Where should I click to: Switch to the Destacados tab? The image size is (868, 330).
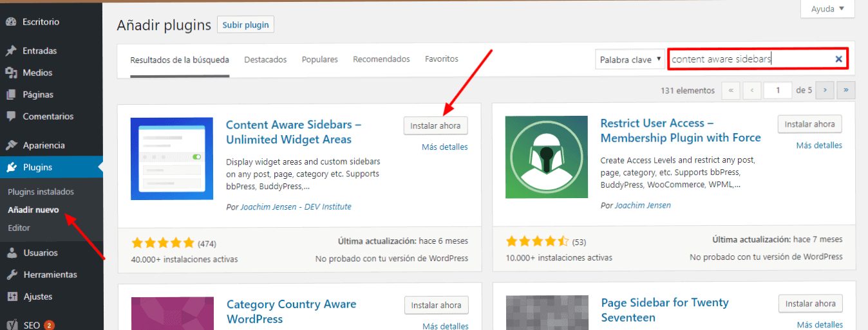(265, 59)
